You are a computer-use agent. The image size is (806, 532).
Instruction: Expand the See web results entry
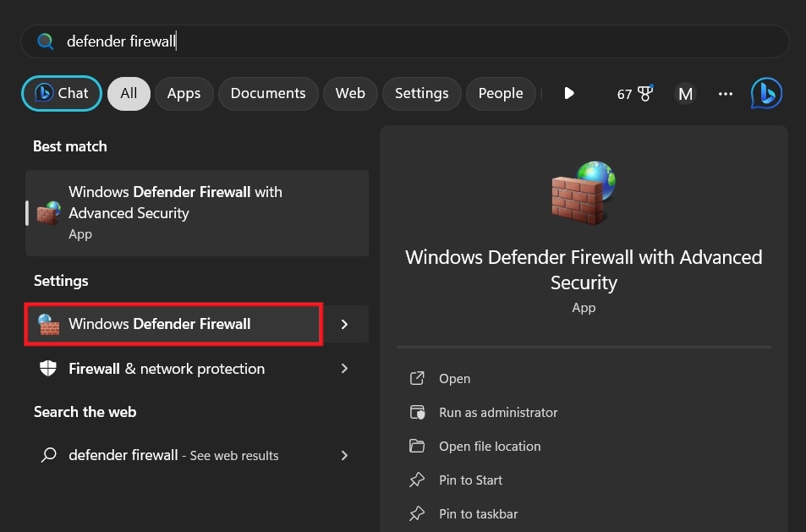click(x=344, y=455)
